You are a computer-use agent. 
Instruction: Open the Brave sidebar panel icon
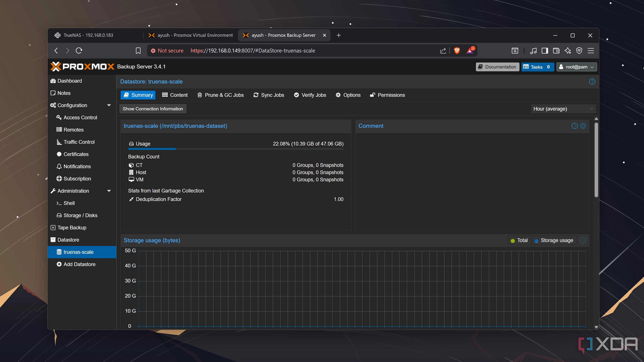[545, 51]
